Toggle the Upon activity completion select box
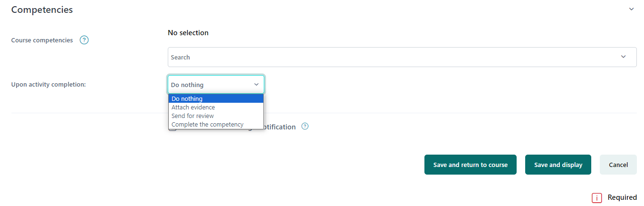This screenshot has width=644, height=206. point(216,85)
